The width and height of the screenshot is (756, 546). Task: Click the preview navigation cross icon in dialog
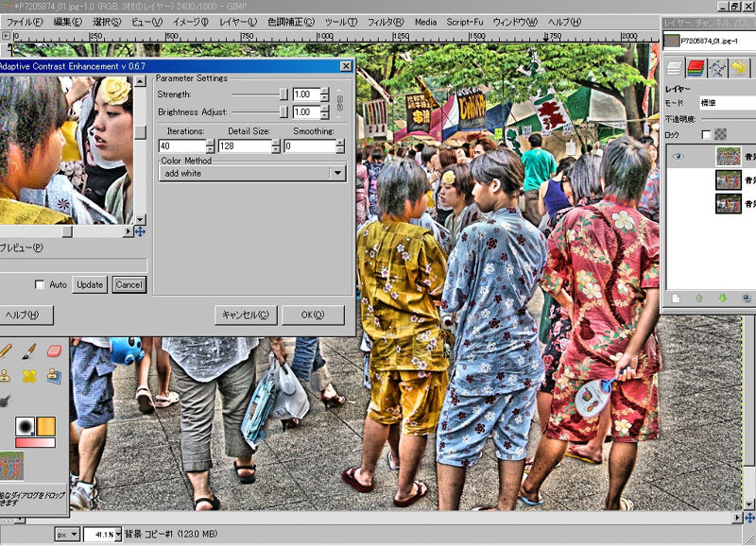(140, 231)
